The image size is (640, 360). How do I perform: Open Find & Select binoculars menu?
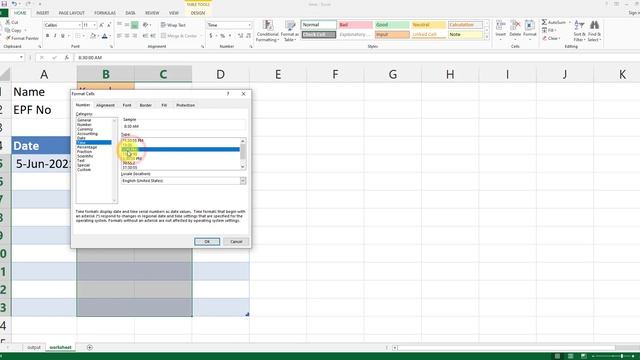pyautogui.click(x=594, y=31)
